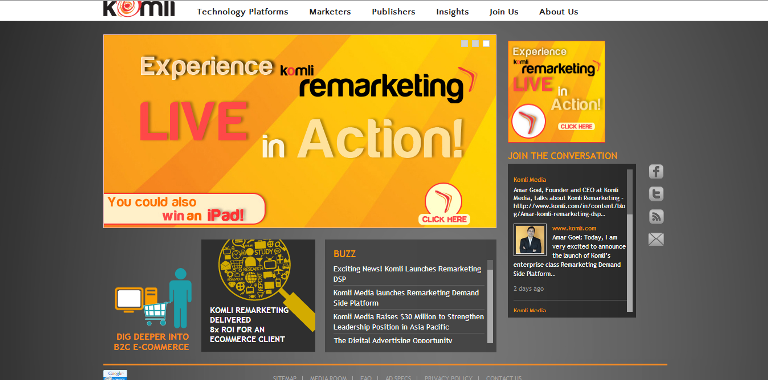Screen dimensions: 768x380
Task: Open the Ad Specs footer link
Action: 398,378
